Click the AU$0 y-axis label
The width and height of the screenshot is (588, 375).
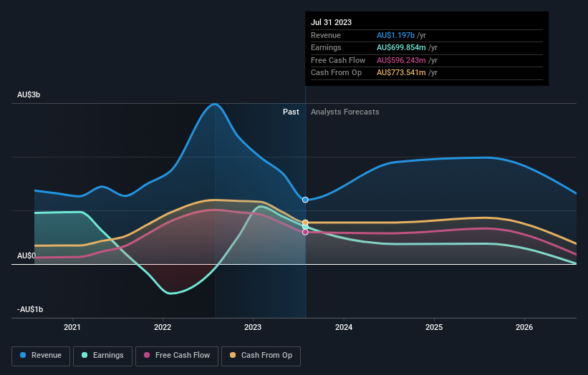(26, 255)
